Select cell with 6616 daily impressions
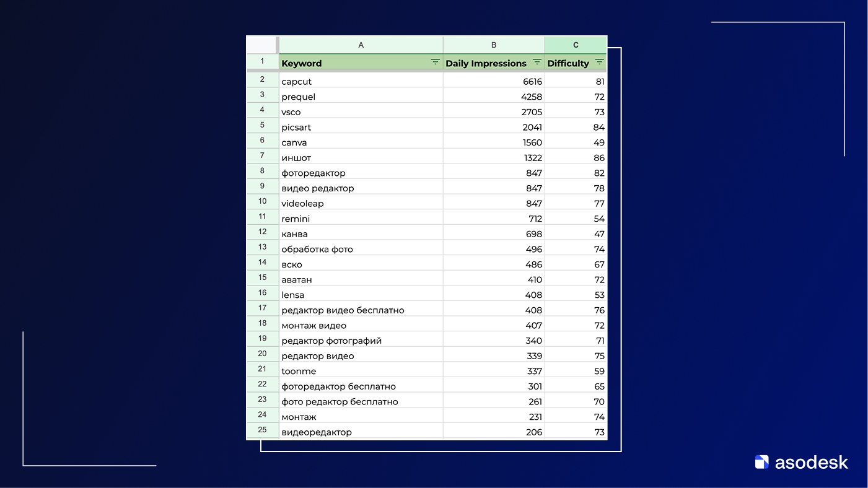The image size is (868, 488). pyautogui.click(x=494, y=82)
